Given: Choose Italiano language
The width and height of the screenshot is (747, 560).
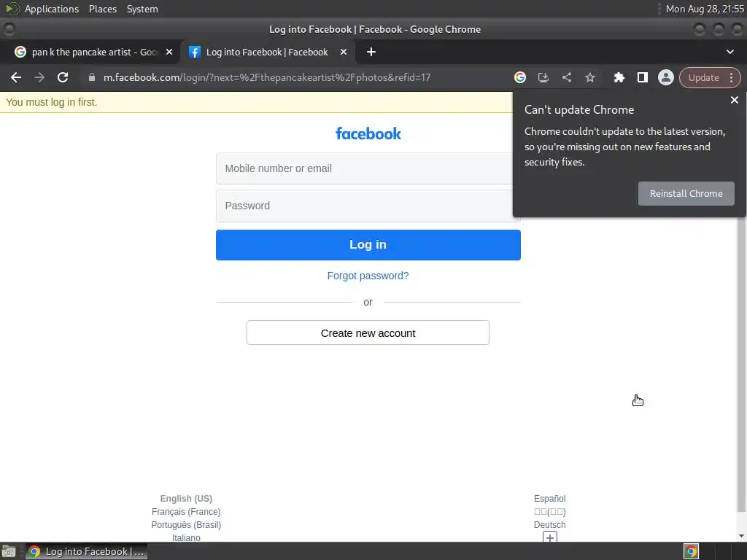Looking at the screenshot, I should [x=186, y=537].
